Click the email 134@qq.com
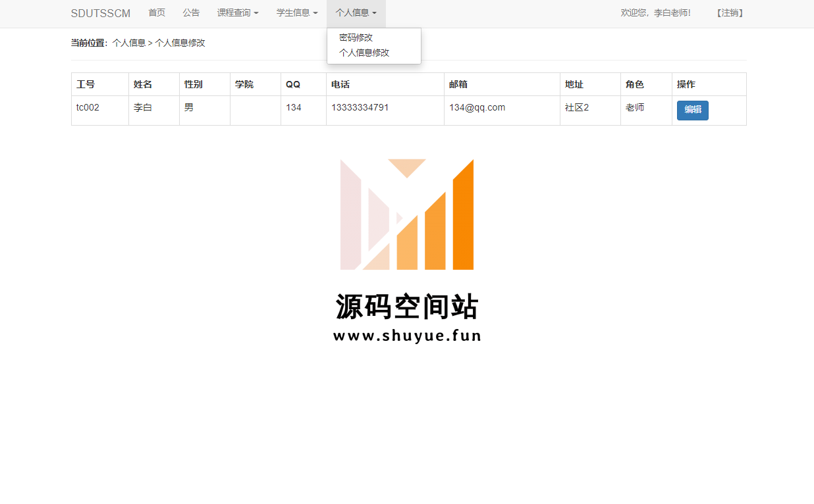Screen dimensions: 814x504 pyautogui.click(x=477, y=107)
